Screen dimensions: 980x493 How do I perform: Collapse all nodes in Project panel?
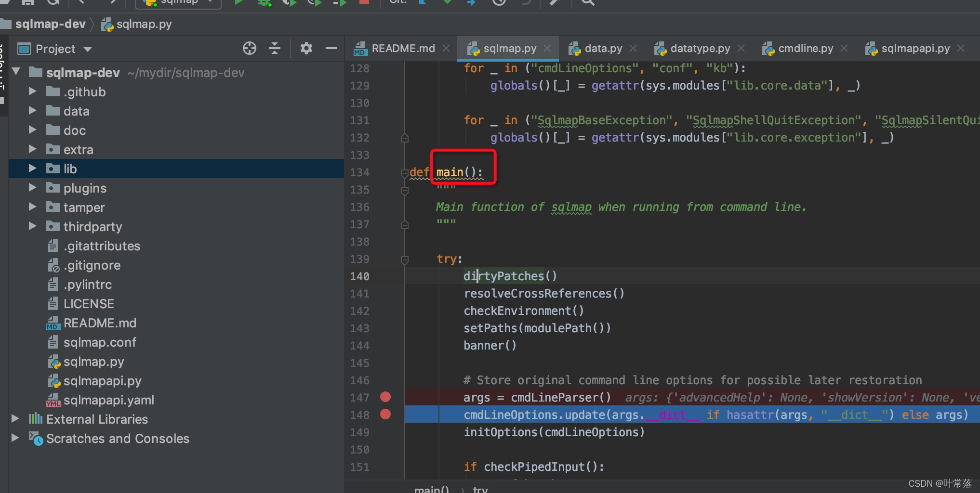tap(275, 48)
